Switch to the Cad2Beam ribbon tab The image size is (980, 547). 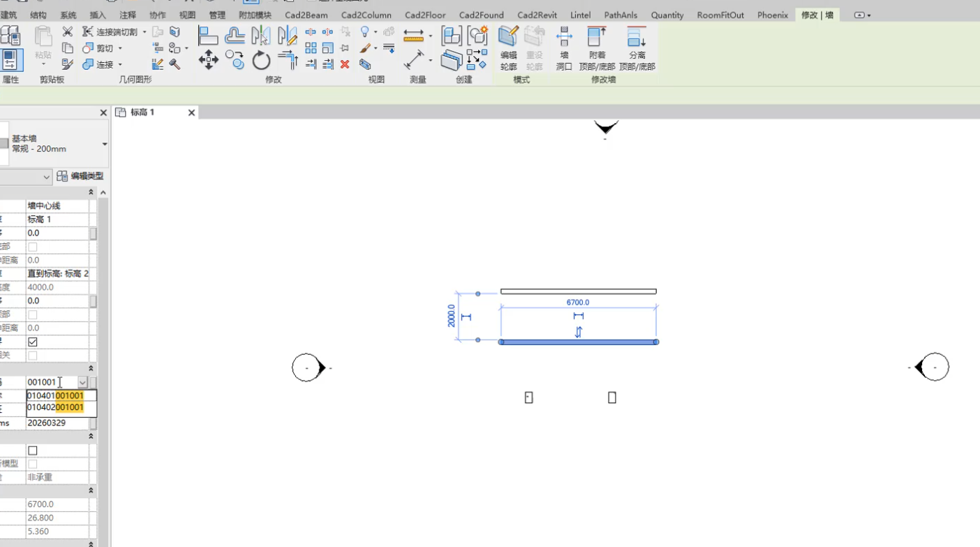tap(306, 15)
